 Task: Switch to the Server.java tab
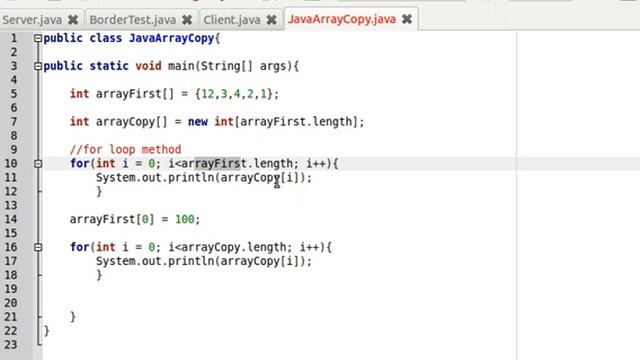pos(32,20)
